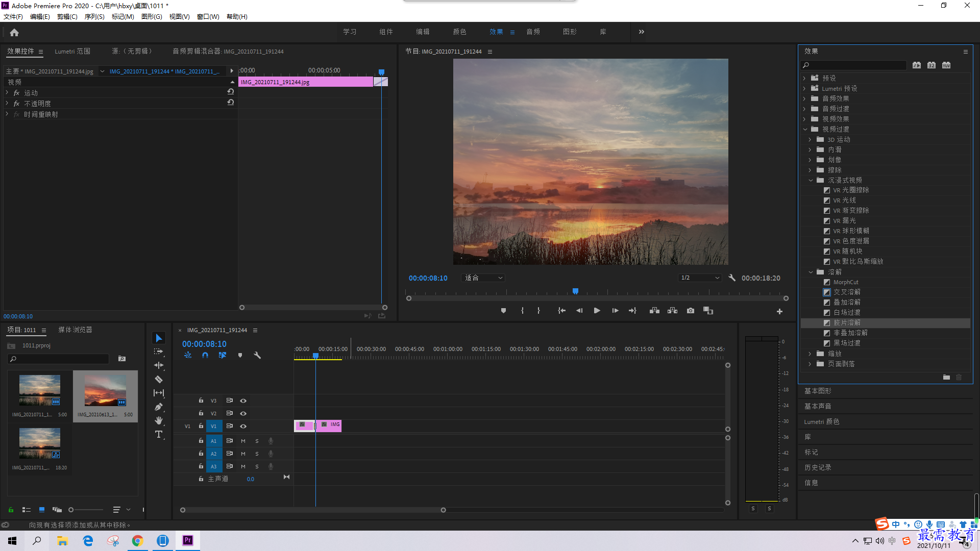Open the 窗口(W) menu

(x=208, y=17)
